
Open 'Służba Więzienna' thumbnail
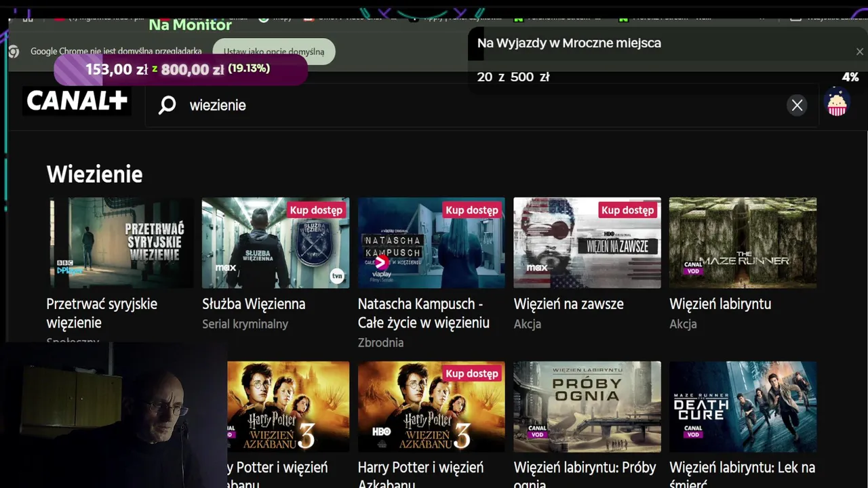[x=275, y=243]
